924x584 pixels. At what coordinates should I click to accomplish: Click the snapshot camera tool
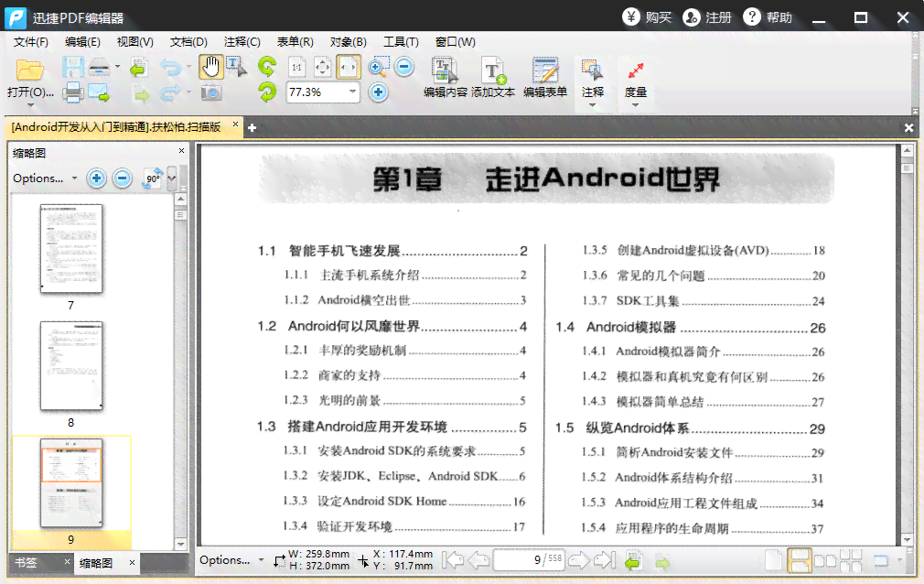211,92
